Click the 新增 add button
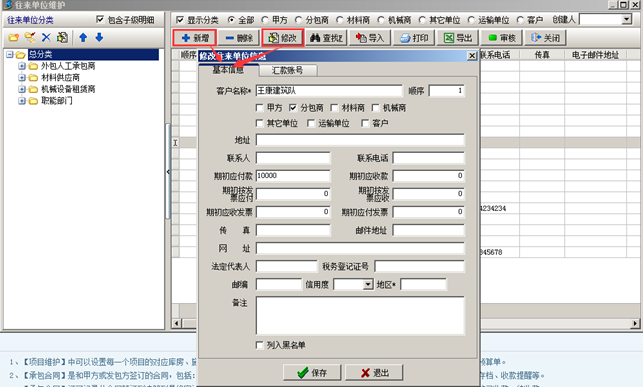 (x=195, y=38)
